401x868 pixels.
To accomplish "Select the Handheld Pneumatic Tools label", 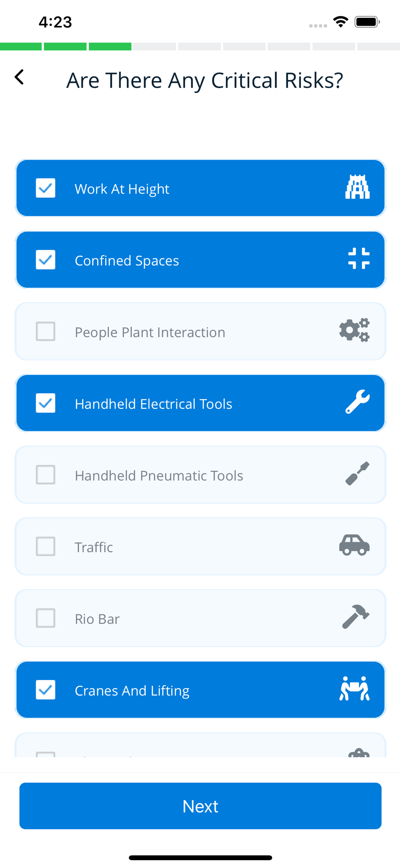I will tap(159, 476).
